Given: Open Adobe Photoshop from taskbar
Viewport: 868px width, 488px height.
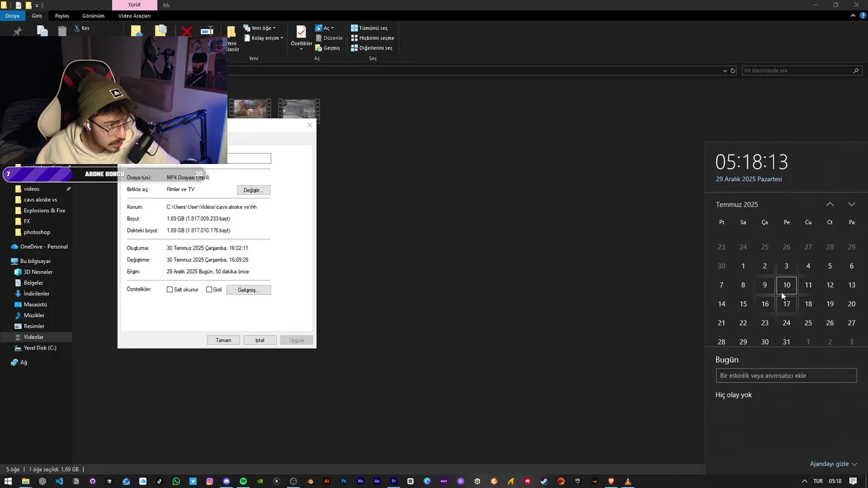Looking at the screenshot, I should 344,481.
